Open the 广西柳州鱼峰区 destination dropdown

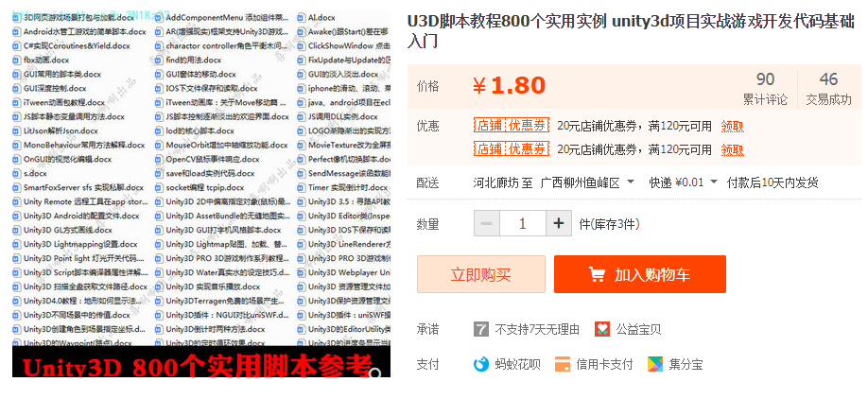[587, 182]
